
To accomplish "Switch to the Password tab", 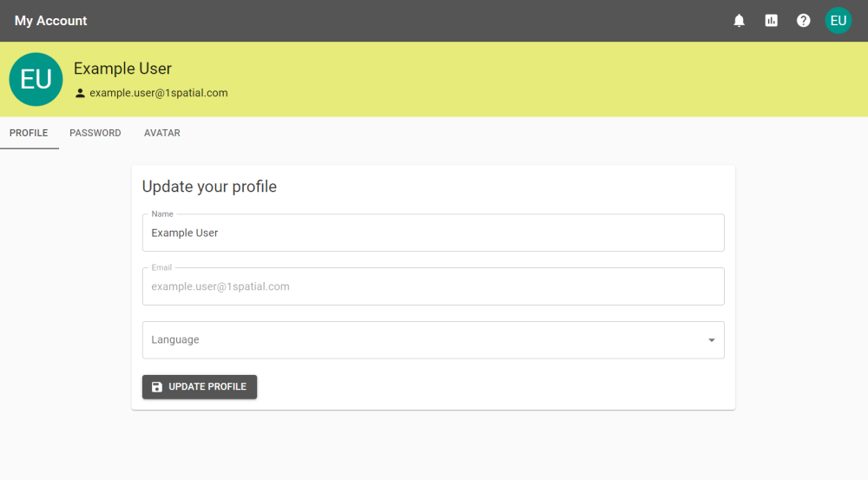I will (95, 133).
